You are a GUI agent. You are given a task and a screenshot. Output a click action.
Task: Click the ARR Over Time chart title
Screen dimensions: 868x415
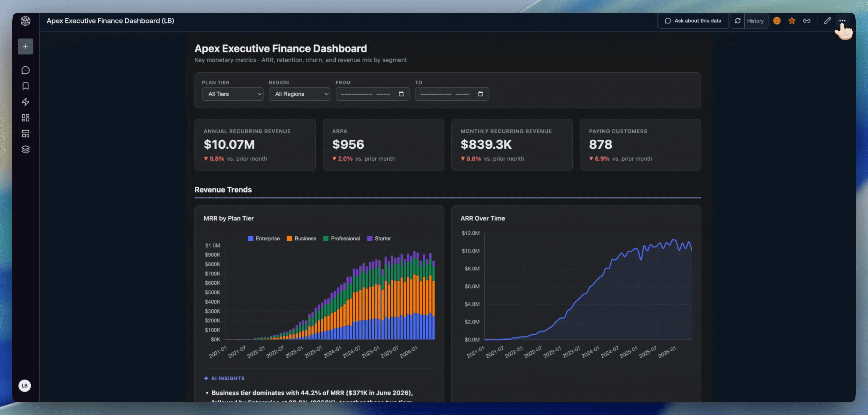coord(483,218)
